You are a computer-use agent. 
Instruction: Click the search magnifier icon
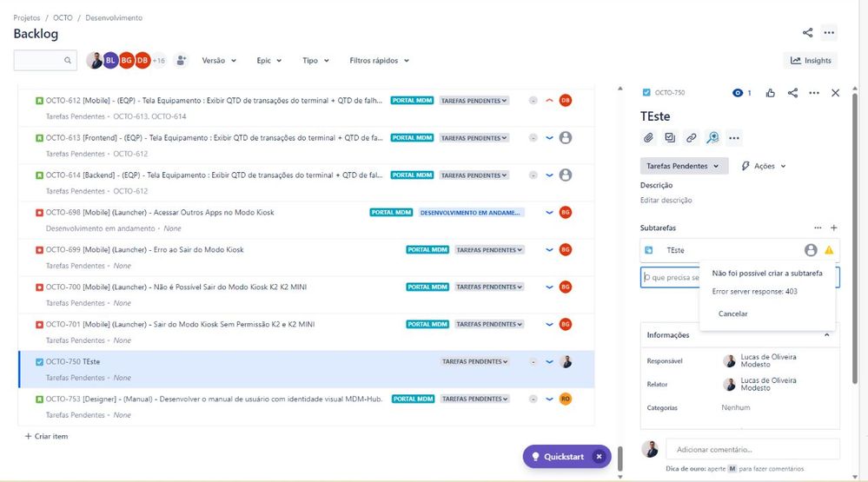click(x=68, y=60)
